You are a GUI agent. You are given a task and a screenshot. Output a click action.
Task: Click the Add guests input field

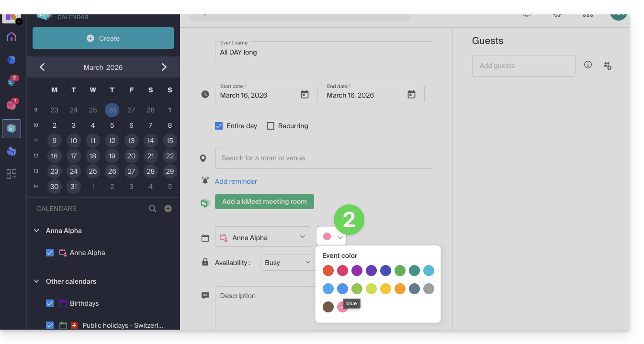coord(523,66)
